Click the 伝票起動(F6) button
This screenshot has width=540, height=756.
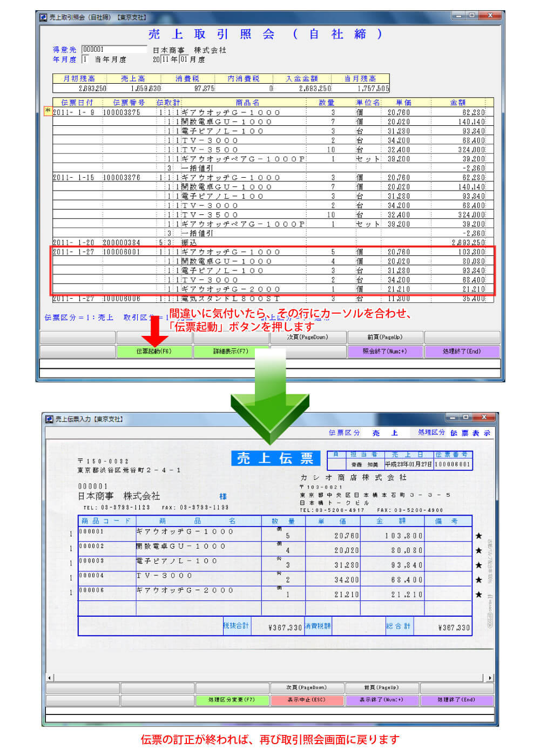tap(154, 352)
